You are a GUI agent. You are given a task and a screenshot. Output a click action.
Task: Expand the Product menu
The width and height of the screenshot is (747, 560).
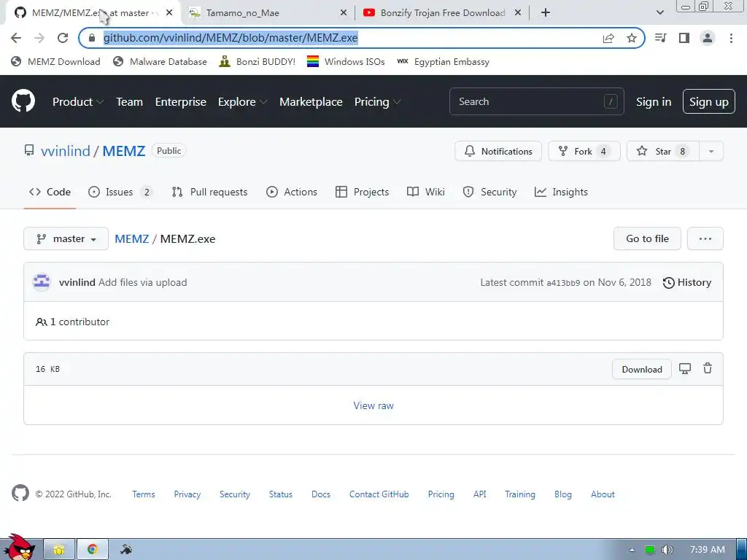coord(77,101)
